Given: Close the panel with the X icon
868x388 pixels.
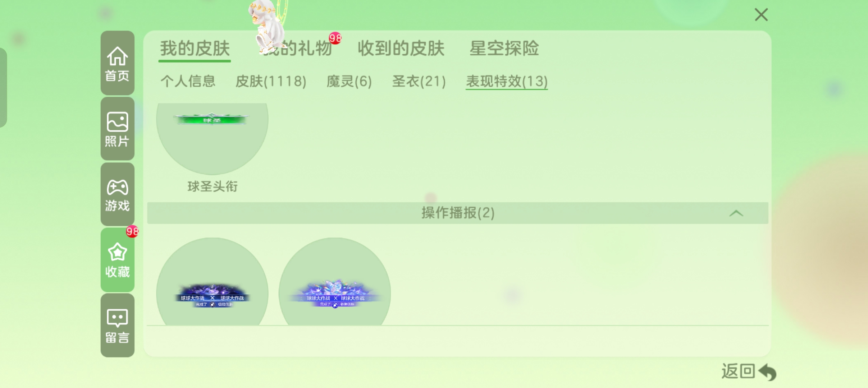Looking at the screenshot, I should click(761, 15).
